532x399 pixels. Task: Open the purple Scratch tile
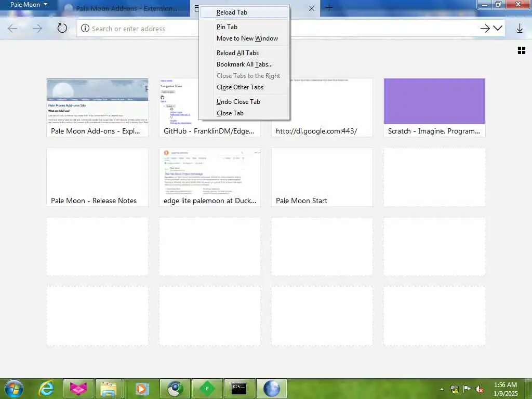point(434,108)
